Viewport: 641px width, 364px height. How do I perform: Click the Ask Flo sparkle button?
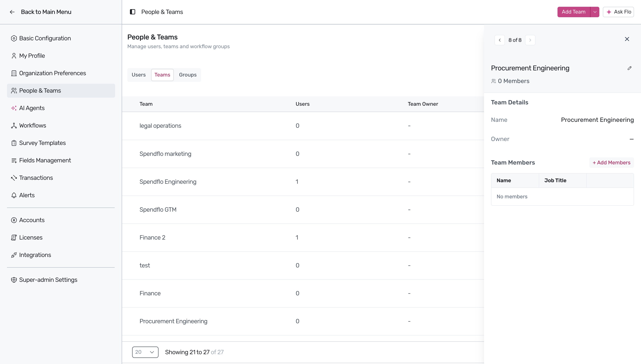click(x=618, y=12)
